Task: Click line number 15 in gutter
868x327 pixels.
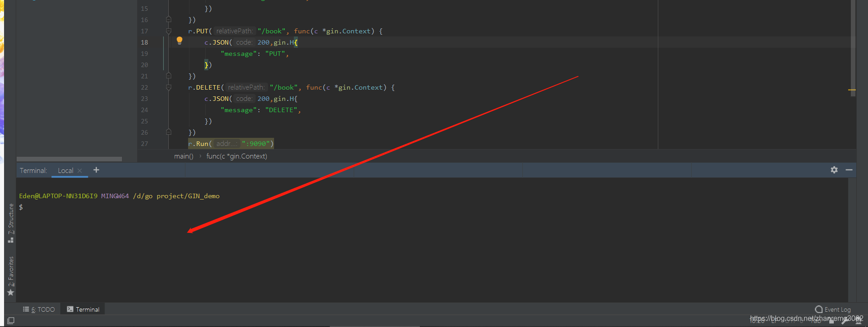Action: click(144, 9)
